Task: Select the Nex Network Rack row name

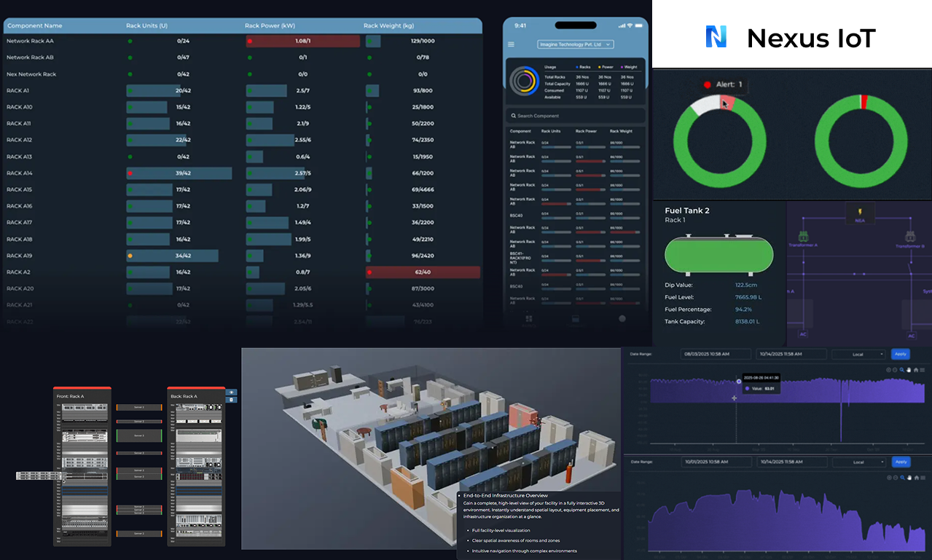Action: click(x=31, y=74)
